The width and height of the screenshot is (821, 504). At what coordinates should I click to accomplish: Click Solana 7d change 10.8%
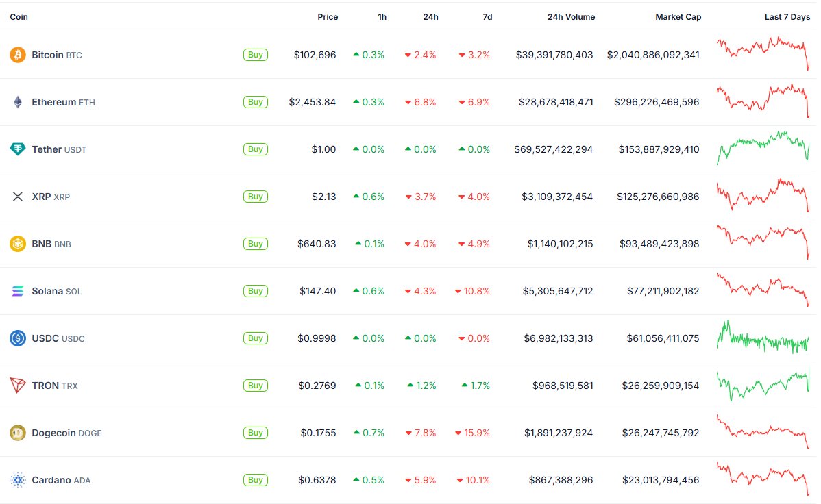(x=472, y=291)
